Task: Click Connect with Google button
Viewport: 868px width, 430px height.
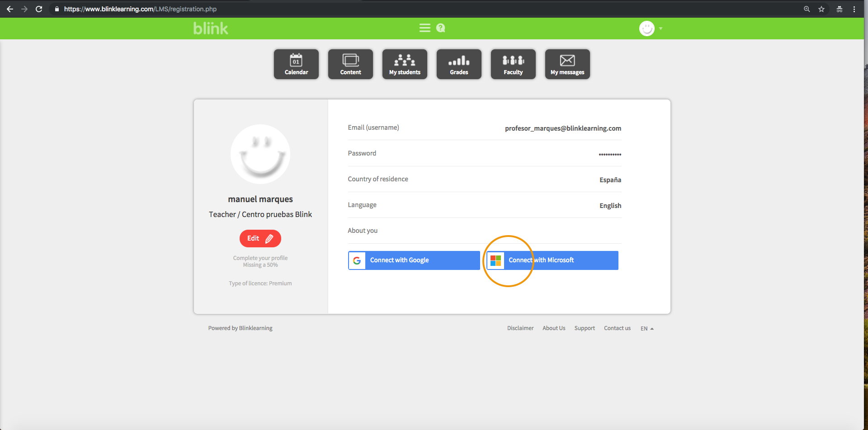Action: 414,260
